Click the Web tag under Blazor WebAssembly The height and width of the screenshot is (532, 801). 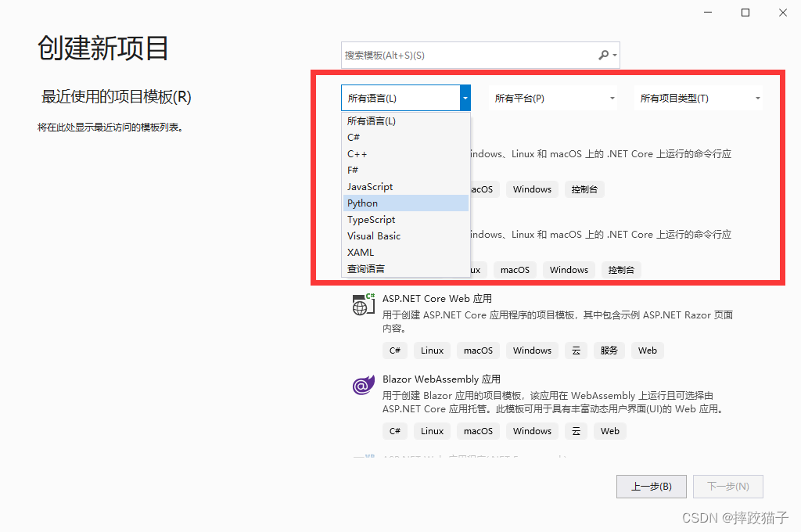(610, 431)
